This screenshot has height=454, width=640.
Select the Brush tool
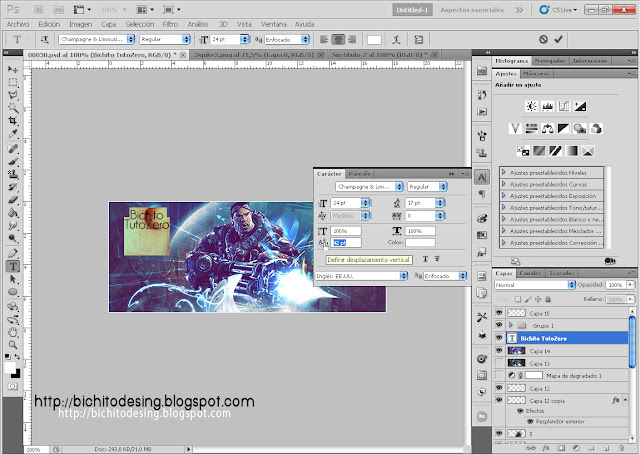pos(13,161)
